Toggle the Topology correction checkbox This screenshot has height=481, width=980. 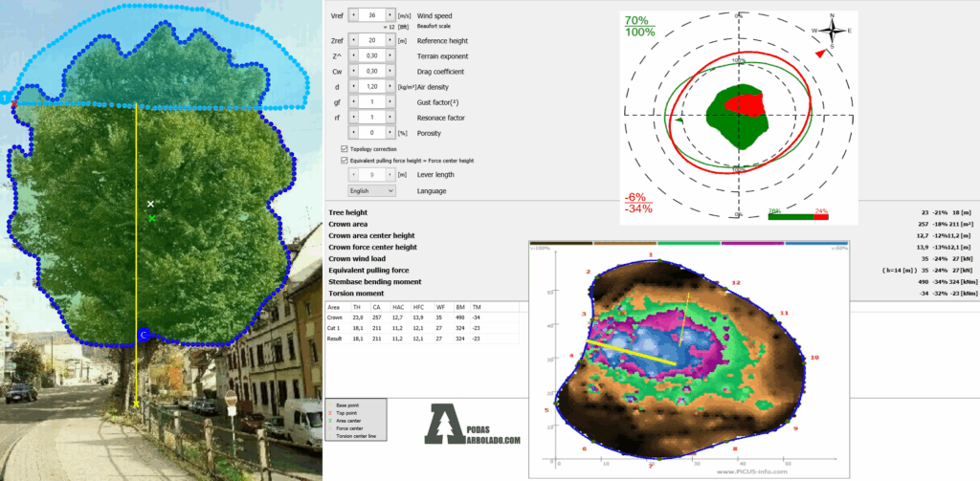345,149
